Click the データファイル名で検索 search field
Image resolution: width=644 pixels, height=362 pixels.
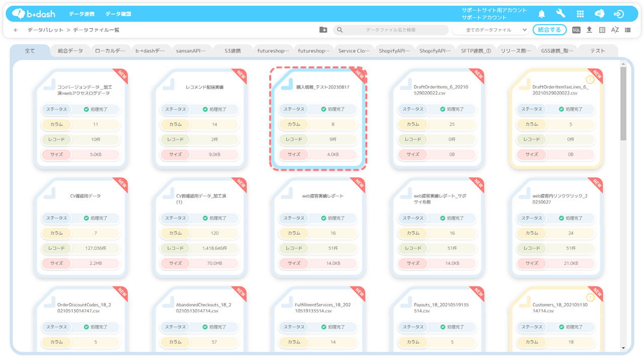(x=390, y=30)
